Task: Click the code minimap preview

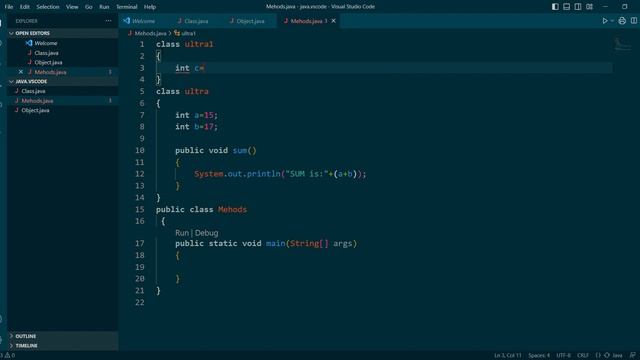Action: [x=622, y=44]
